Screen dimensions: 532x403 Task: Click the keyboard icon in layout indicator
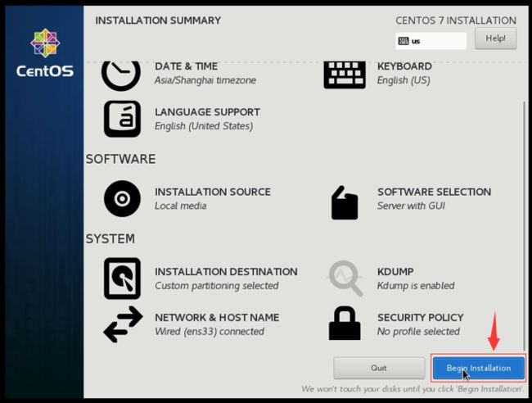coord(404,41)
